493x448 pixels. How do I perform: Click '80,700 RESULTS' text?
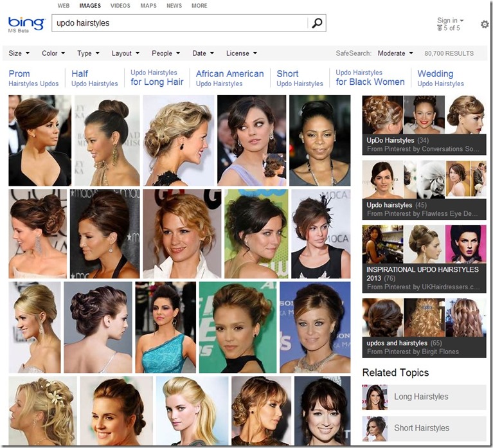pyautogui.click(x=449, y=53)
